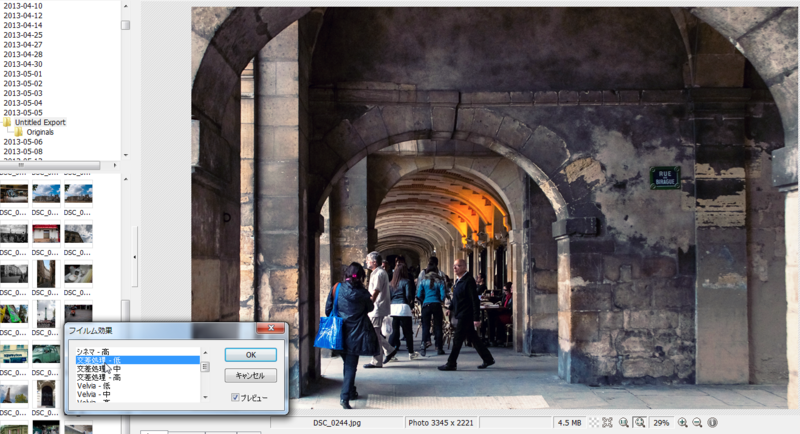This screenshot has width=800, height=434.
Task: Collapse the left panel using splitter arrow
Action: point(135,257)
